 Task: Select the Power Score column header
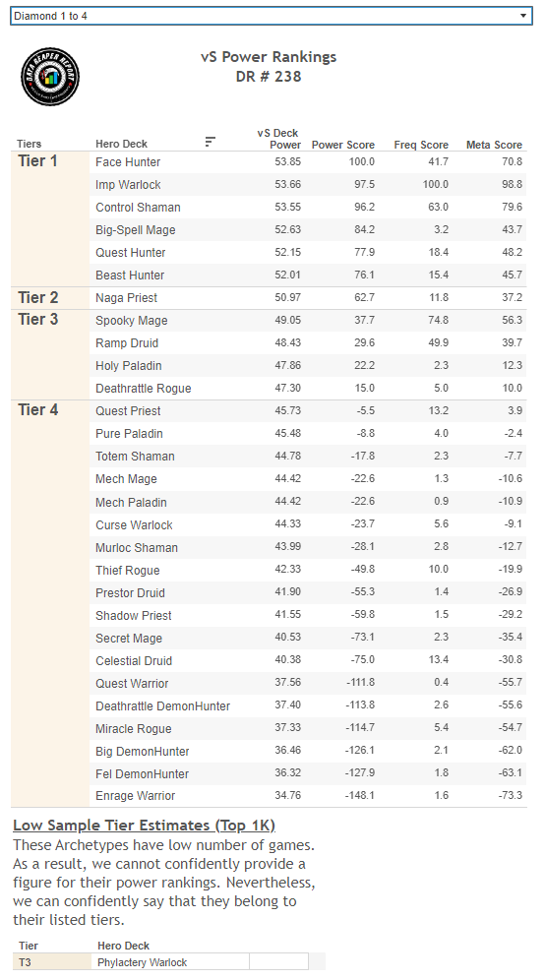(x=343, y=145)
